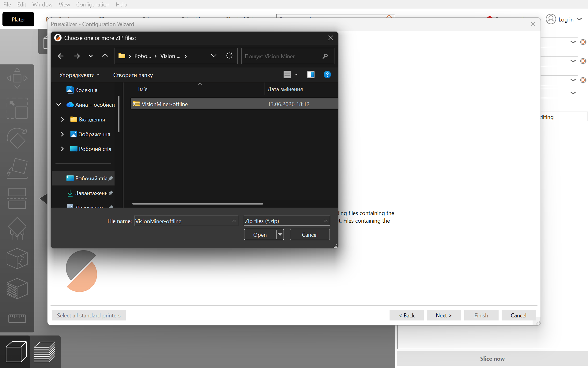Open the Configuration menu
This screenshot has width=588, height=368.
[93, 4]
